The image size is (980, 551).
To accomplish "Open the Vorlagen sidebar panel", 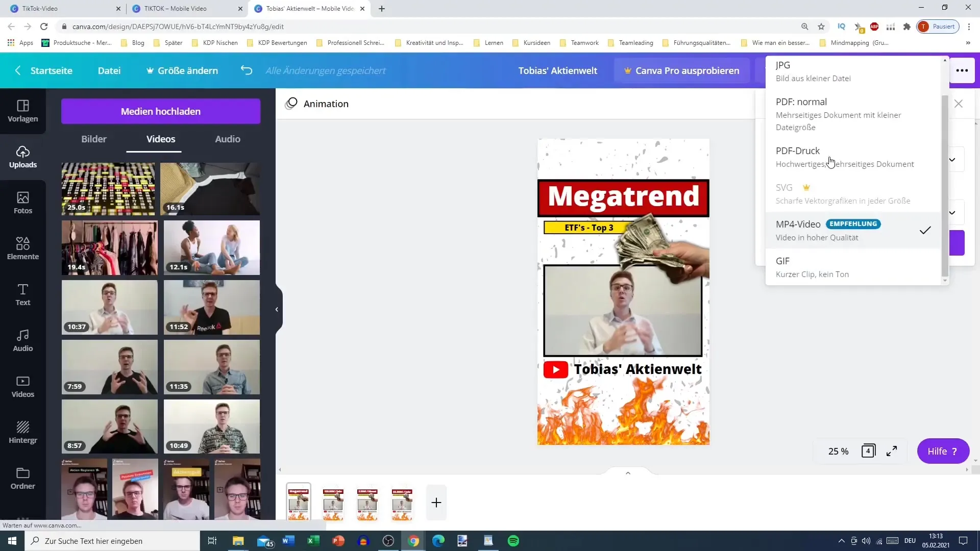I will coord(23,111).
